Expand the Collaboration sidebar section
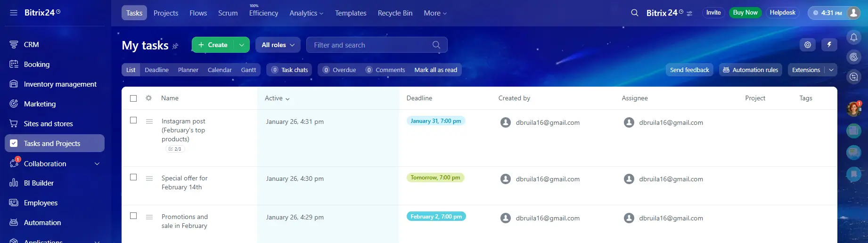 coord(97,163)
